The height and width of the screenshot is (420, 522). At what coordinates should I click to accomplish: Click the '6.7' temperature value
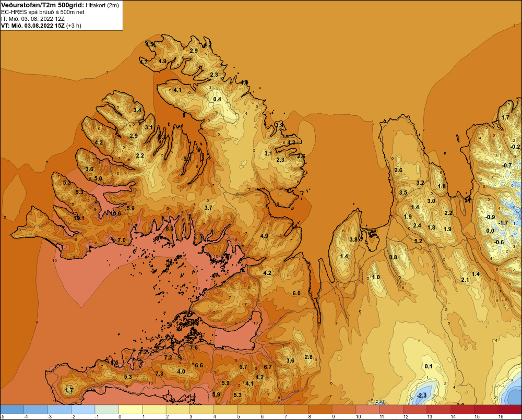268,367
